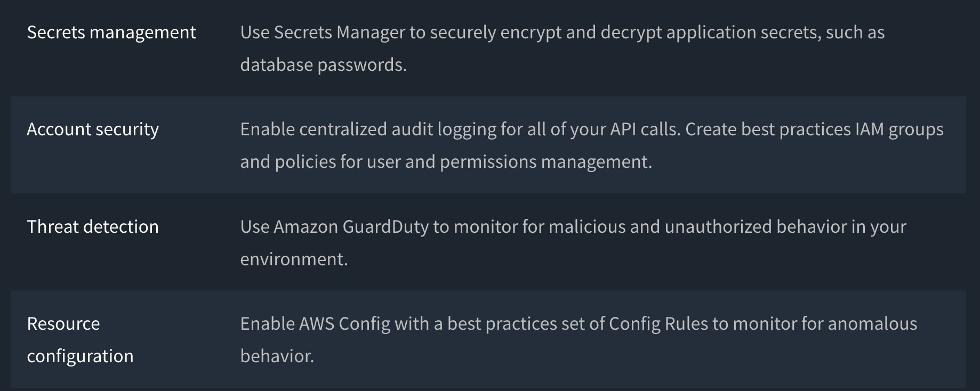Viewport: 980px width, 391px height.
Task: Click the words 'Config Rules' in last row
Action: point(658,323)
